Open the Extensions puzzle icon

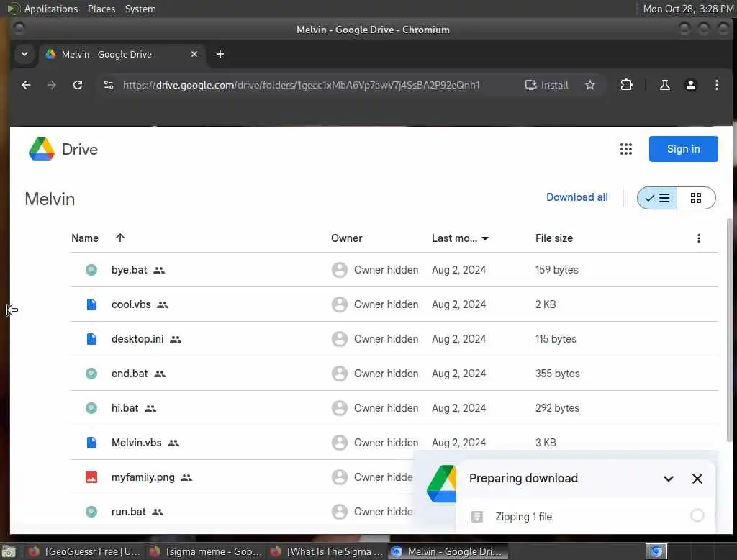pos(626,85)
